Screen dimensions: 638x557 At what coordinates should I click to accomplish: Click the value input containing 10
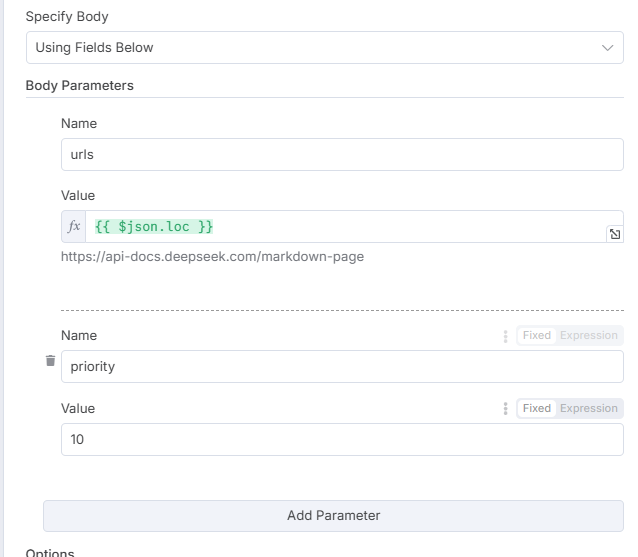[341, 439]
